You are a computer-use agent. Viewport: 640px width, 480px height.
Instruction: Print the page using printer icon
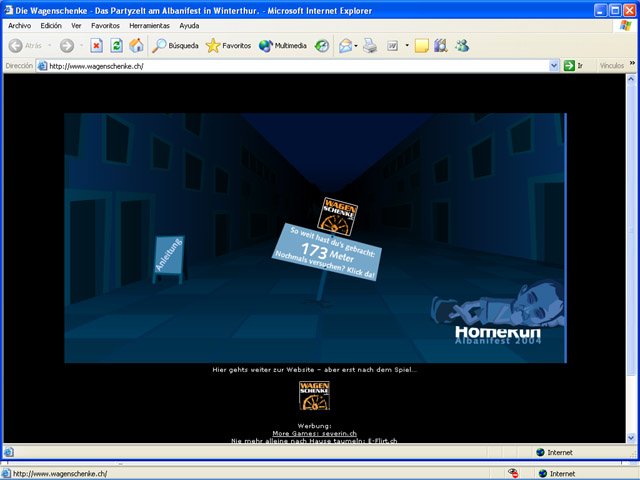coord(370,45)
